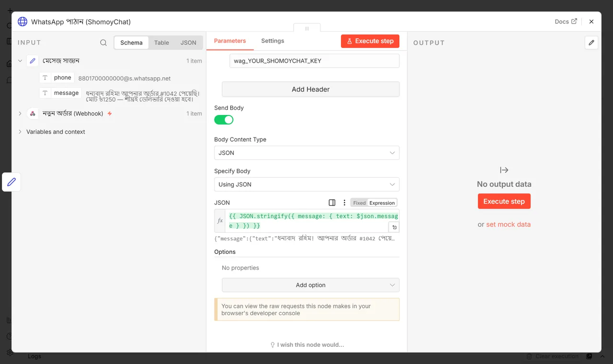Click the fx expression icon
613x364 pixels.
[220, 221]
